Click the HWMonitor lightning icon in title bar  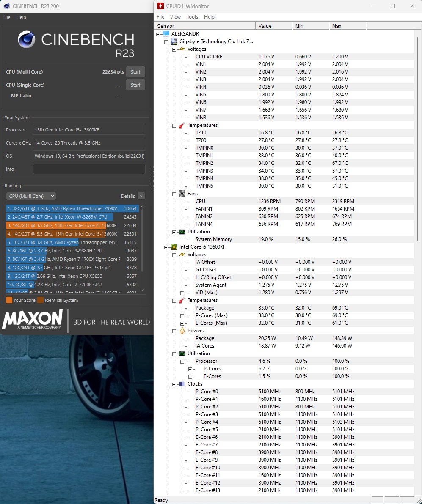coord(160,6)
